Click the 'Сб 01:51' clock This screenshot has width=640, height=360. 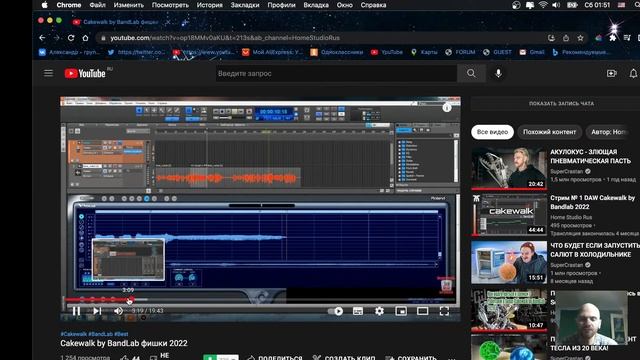click(x=597, y=5)
